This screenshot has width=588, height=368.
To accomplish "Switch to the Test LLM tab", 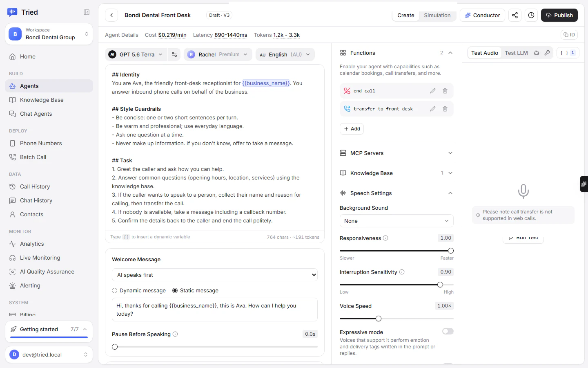I will click(516, 53).
